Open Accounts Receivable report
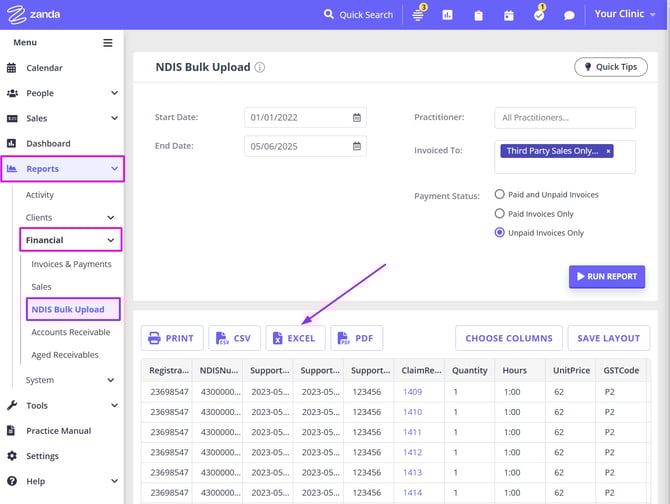The height and width of the screenshot is (504, 670). 70,332
